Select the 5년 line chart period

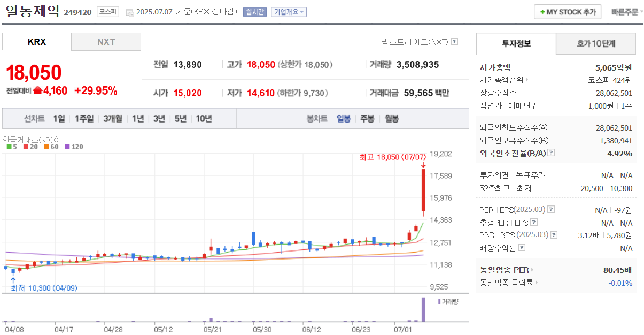(180, 119)
